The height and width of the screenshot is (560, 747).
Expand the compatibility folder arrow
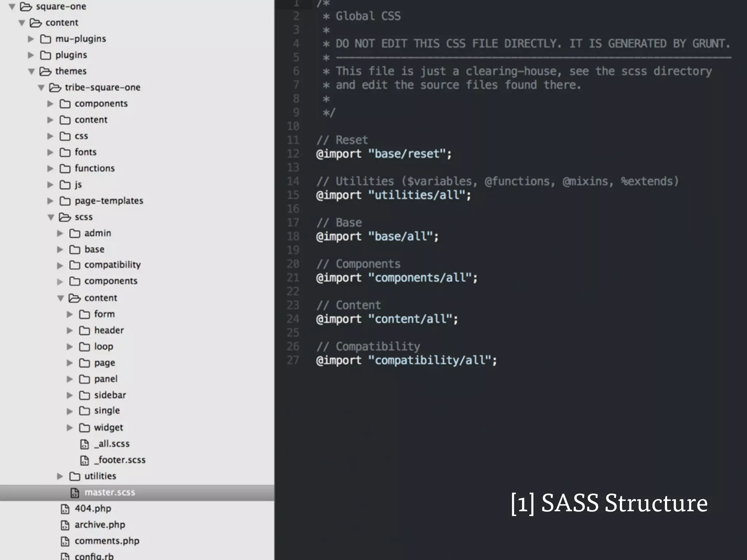coord(60,266)
